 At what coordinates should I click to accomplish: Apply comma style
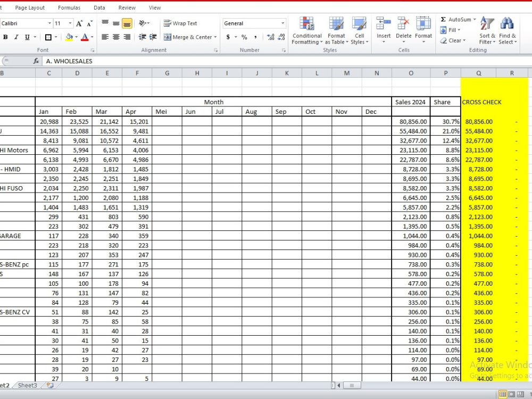point(255,37)
